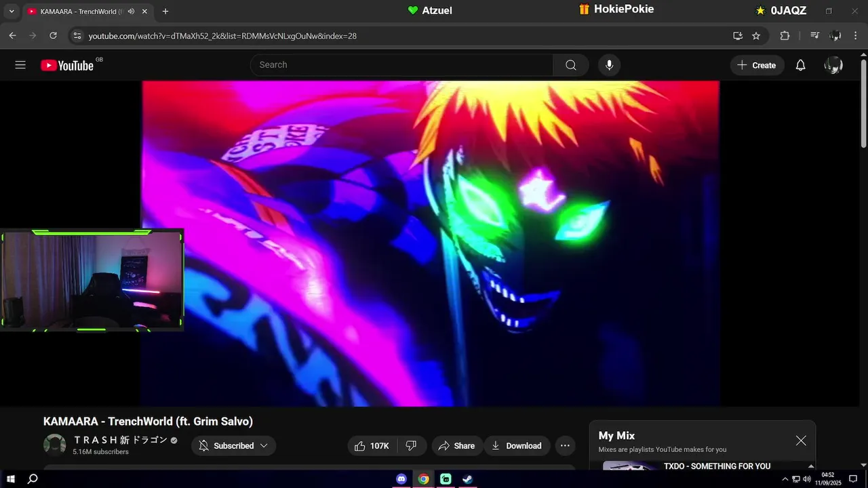The image size is (868, 488).
Task: Switch to Chrome in the taskbar
Action: coord(423,479)
